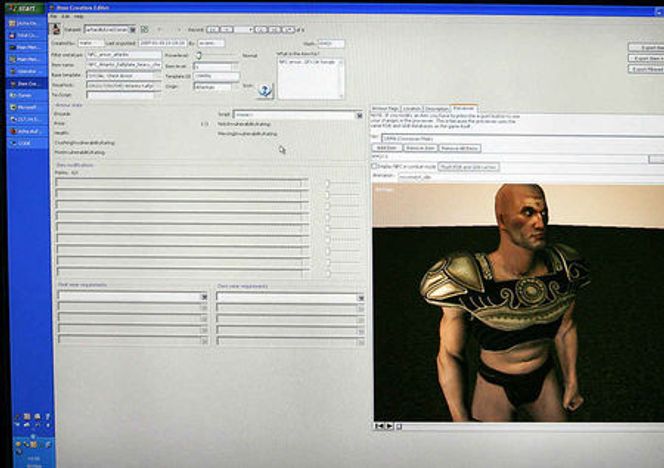Open the dropdown arrow in Armour stats

click(x=359, y=115)
